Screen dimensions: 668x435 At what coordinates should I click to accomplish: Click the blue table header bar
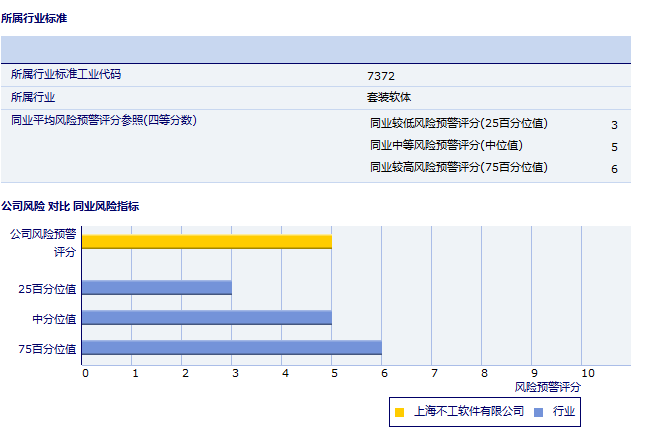tap(316, 49)
